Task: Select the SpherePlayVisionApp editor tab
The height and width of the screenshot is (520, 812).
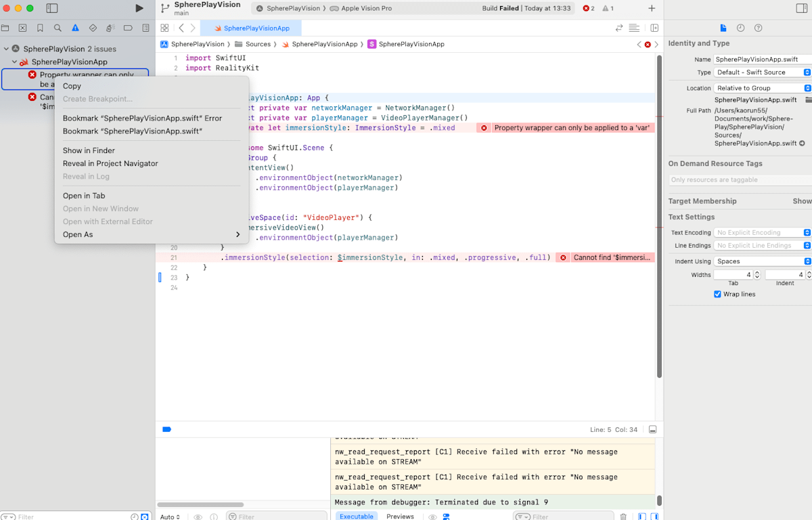Action: point(251,28)
